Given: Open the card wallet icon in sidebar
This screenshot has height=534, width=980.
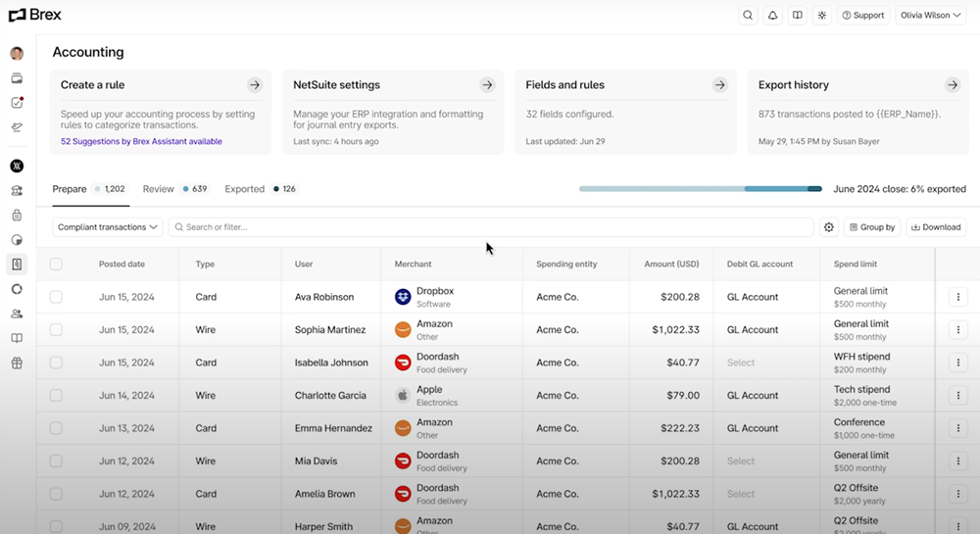Looking at the screenshot, I should pyautogui.click(x=17, y=78).
